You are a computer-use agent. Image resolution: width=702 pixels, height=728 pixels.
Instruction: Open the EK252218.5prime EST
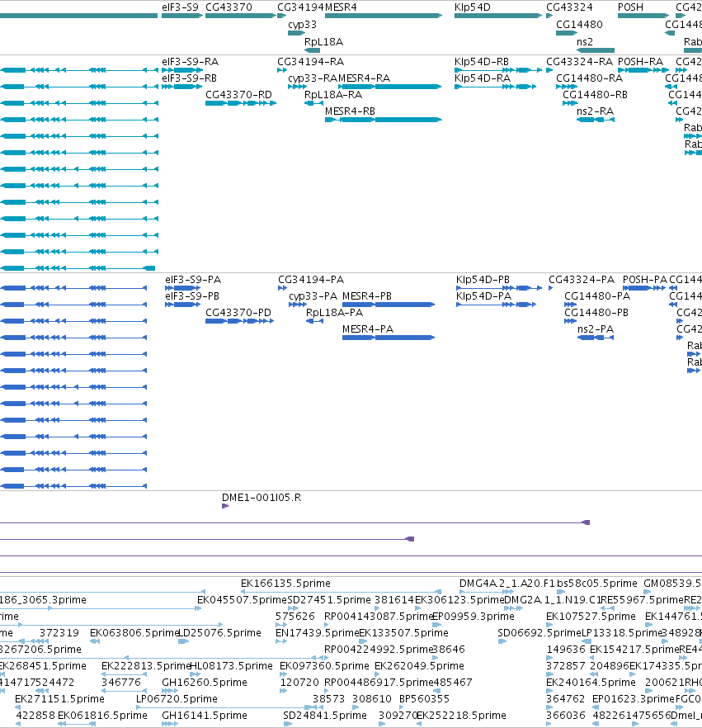pyautogui.click(x=419, y=724)
